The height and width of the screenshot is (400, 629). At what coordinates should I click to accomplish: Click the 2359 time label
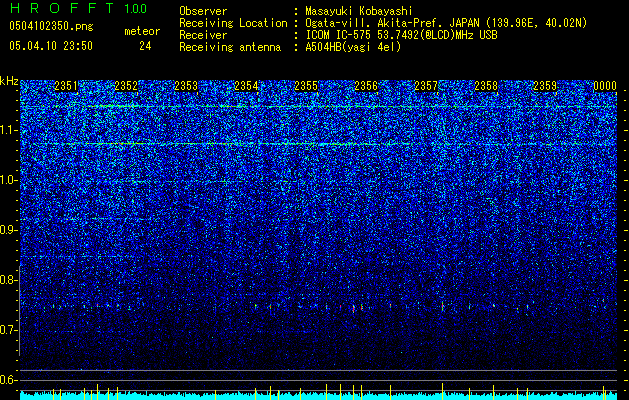(x=545, y=86)
